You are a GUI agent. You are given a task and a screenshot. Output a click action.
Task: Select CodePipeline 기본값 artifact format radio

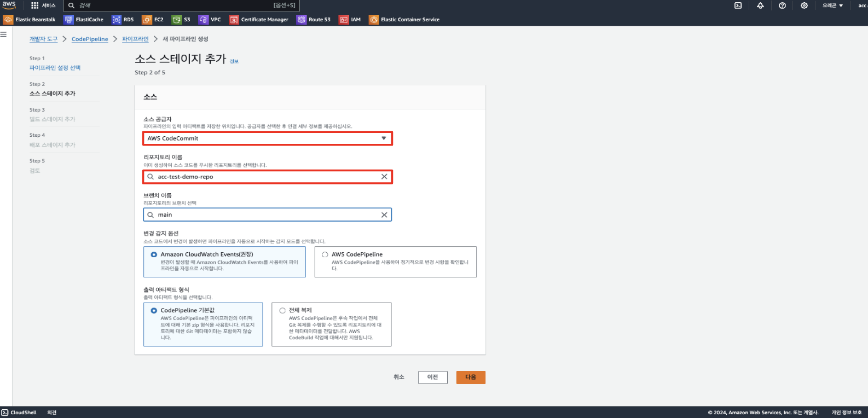154,310
